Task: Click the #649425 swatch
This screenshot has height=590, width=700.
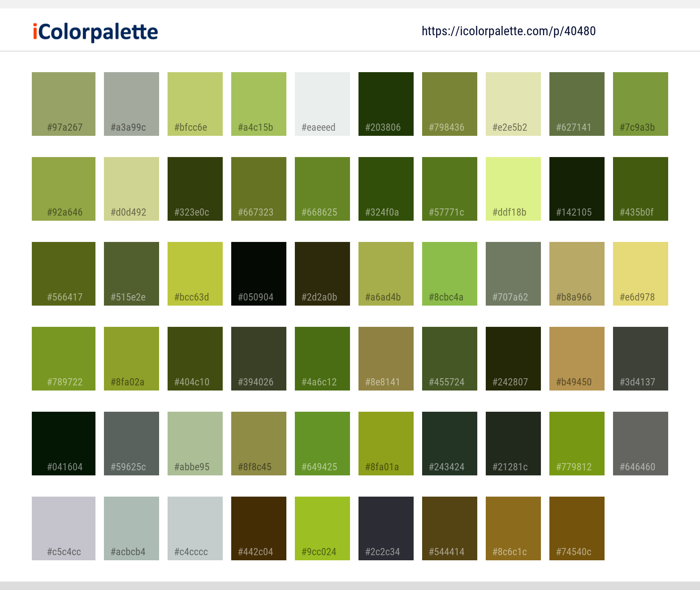Action: 322,444
